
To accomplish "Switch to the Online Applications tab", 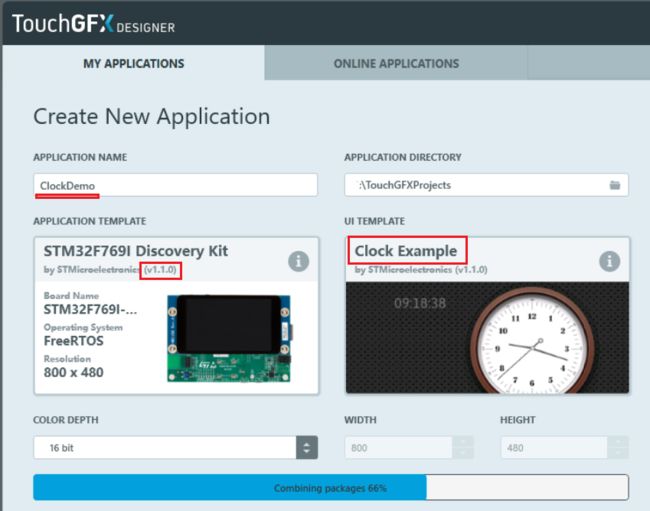I will coord(396,63).
